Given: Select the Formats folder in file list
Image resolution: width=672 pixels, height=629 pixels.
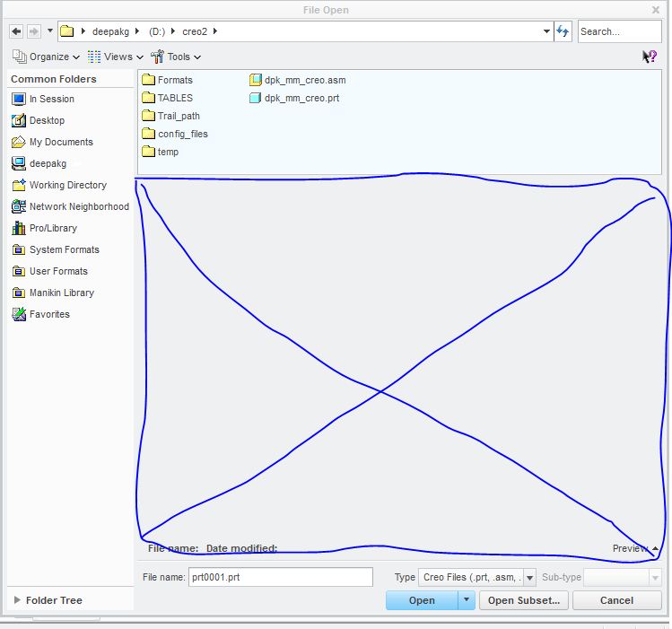Looking at the screenshot, I should click(x=167, y=80).
